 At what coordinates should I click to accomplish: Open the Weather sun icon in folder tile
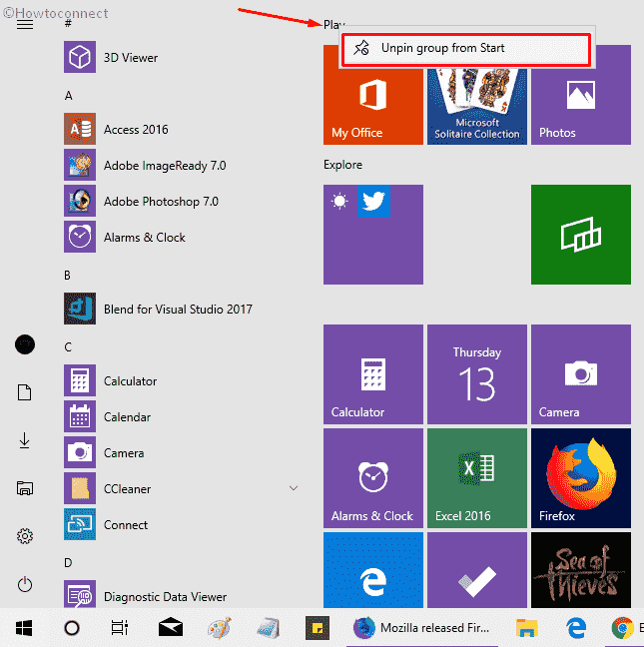(339, 202)
